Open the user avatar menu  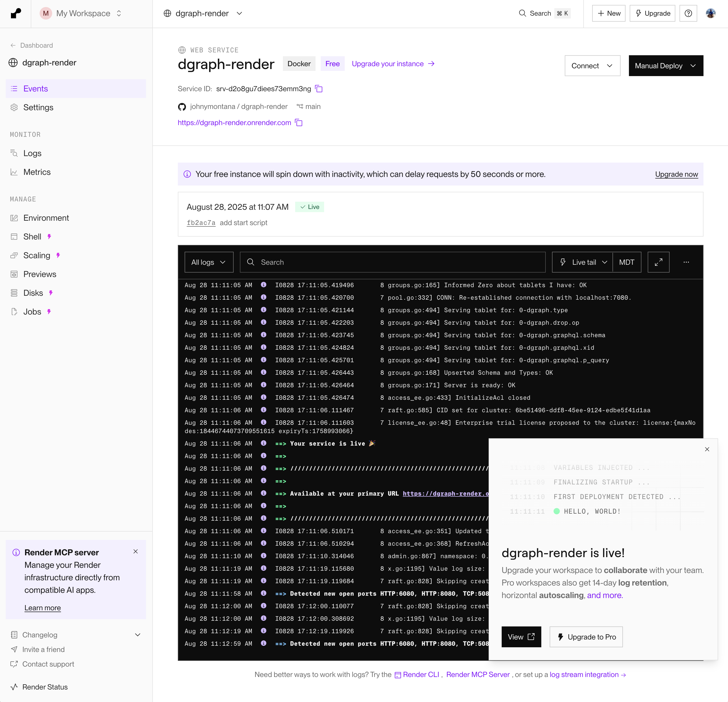711,13
